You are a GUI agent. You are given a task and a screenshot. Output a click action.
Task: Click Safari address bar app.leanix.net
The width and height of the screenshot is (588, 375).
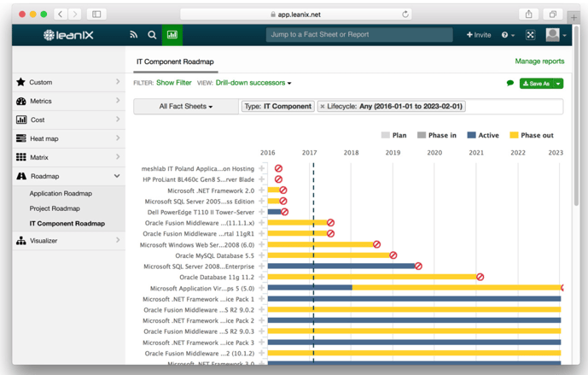coord(296,15)
